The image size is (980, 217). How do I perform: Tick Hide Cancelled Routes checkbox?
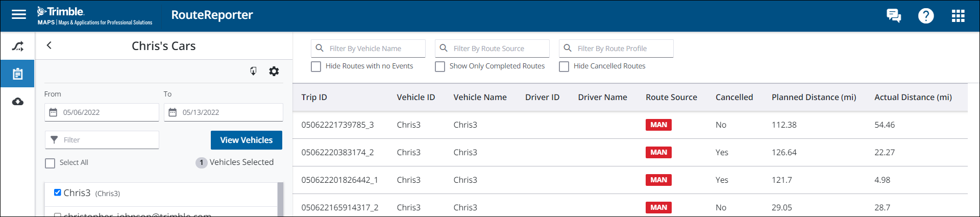pos(564,66)
